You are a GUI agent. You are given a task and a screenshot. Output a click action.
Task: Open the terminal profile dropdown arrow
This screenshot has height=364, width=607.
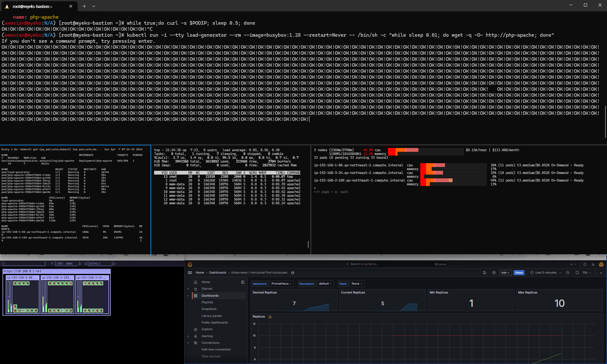click(94, 6)
